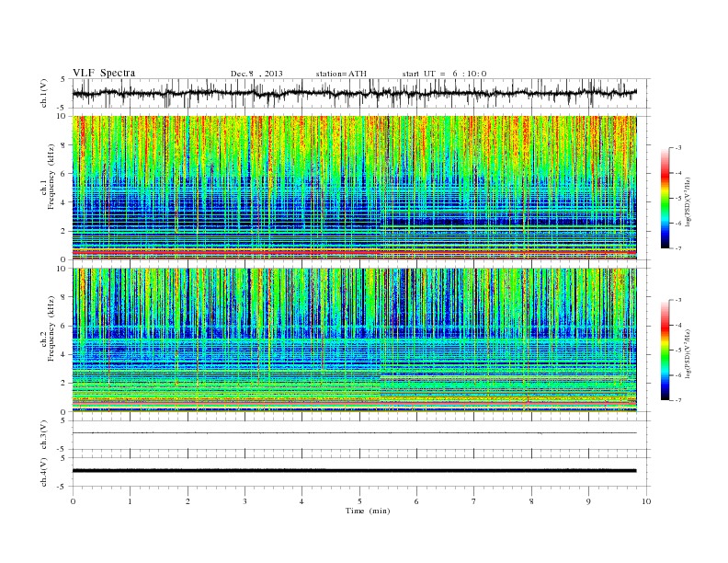Viewport: 728px width, 563px height.
Task: Click the ch.1 frequency tick label '4'
Action: click(64, 202)
